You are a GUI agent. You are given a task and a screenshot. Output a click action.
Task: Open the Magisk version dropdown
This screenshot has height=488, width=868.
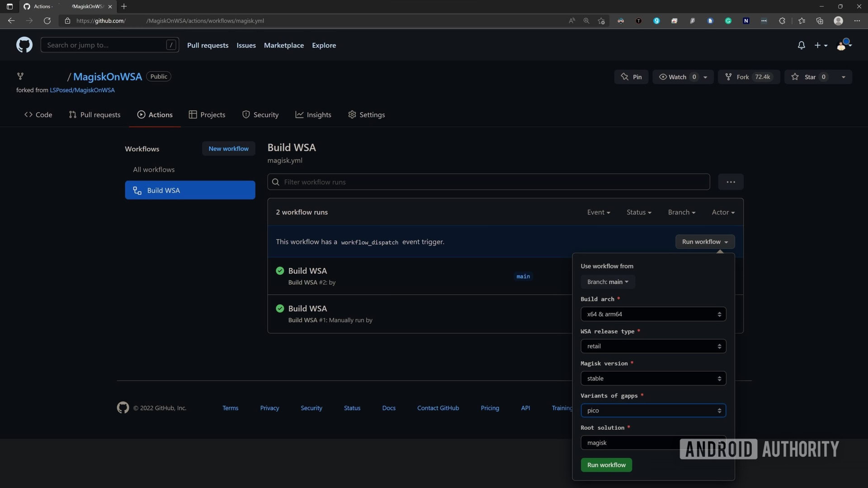(653, 378)
